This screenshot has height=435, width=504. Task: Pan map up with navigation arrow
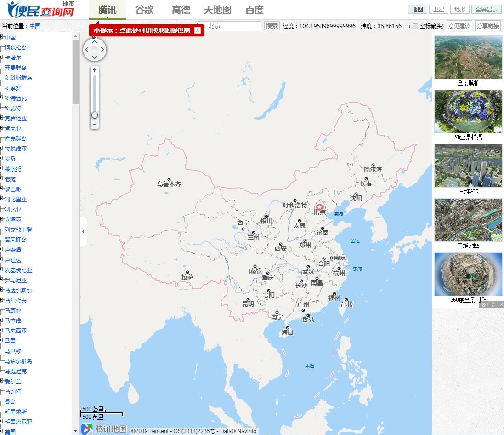[x=95, y=42]
